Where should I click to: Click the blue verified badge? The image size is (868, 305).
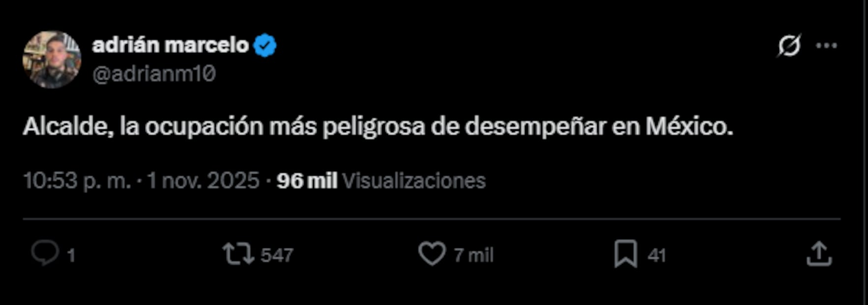pyautogui.click(x=265, y=46)
